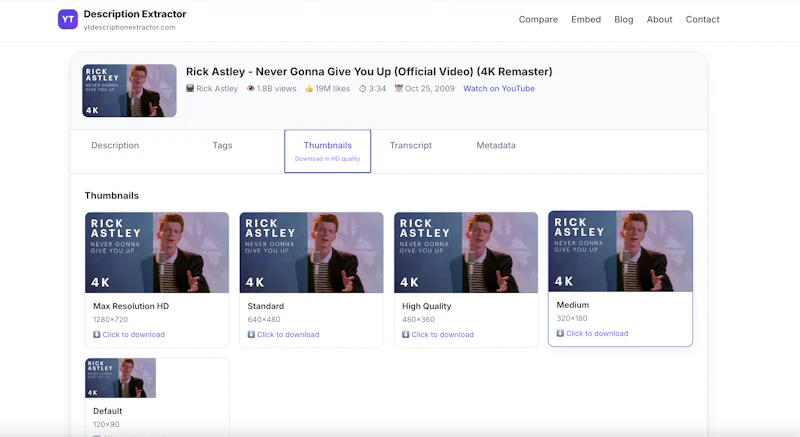Click the Description Extractor site title
The height and width of the screenshot is (437, 800).
point(135,14)
